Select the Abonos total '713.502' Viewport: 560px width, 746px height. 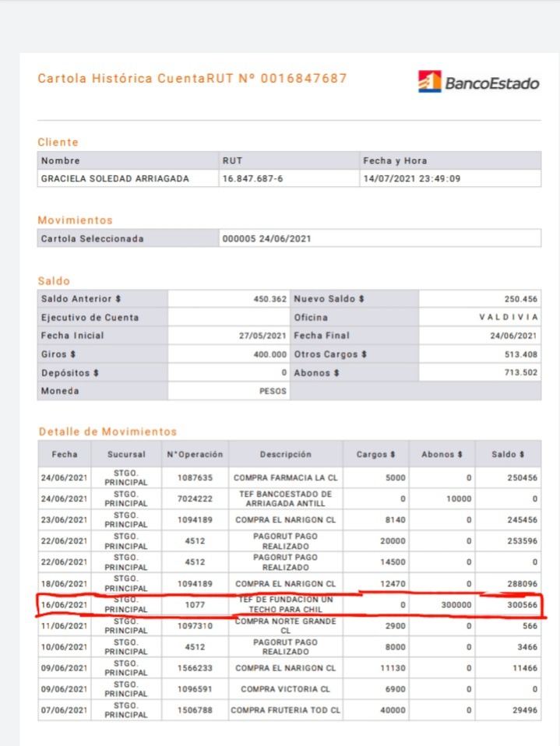(521, 372)
